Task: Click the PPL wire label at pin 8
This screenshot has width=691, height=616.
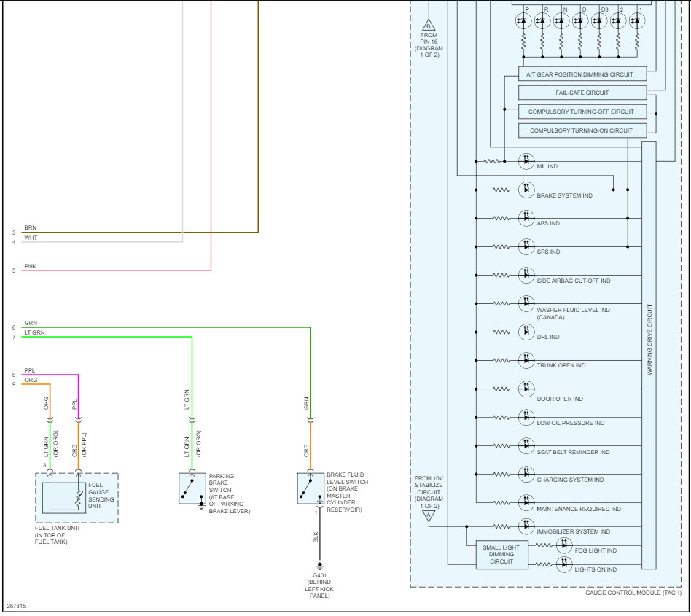Action: coord(30,370)
